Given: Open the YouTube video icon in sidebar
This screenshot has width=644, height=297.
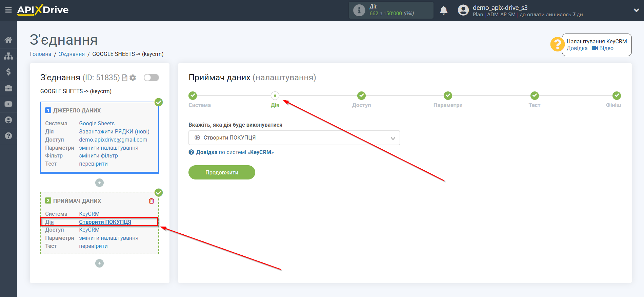Looking at the screenshot, I should 8,104.
